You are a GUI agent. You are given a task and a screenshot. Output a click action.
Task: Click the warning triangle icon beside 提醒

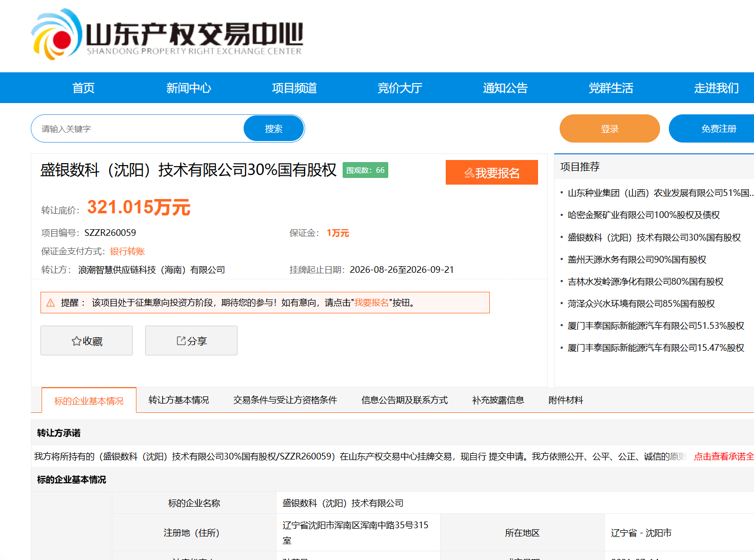[x=51, y=303]
